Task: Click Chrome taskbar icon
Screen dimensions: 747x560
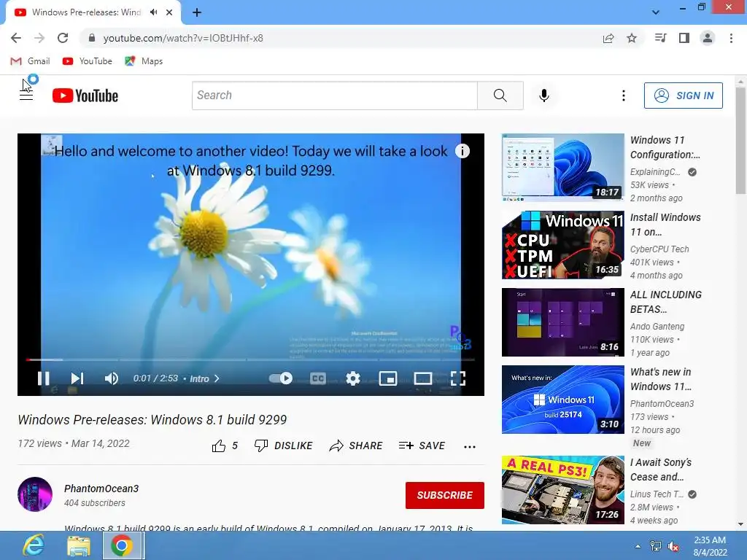Action: pos(123,545)
